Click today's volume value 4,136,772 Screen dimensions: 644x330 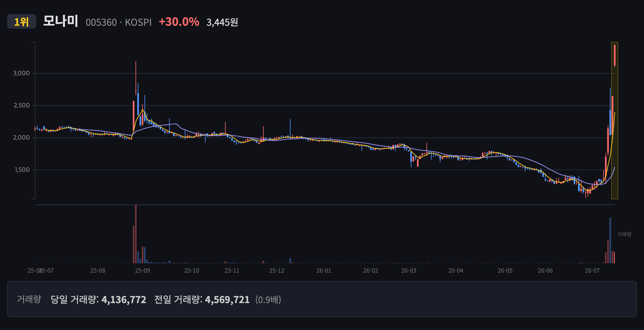[x=124, y=300]
